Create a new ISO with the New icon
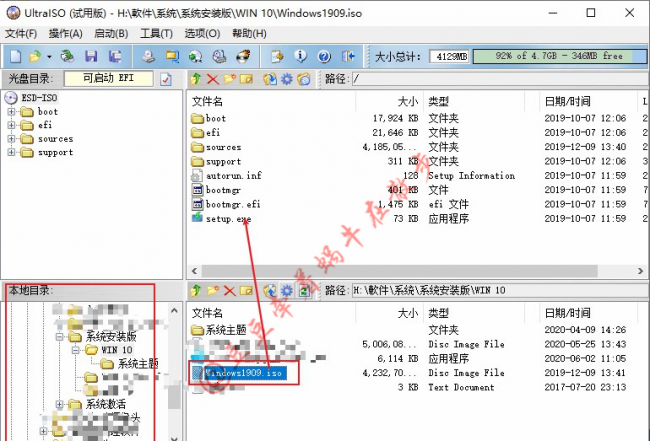The width and height of the screenshot is (650, 441). pos(15,56)
